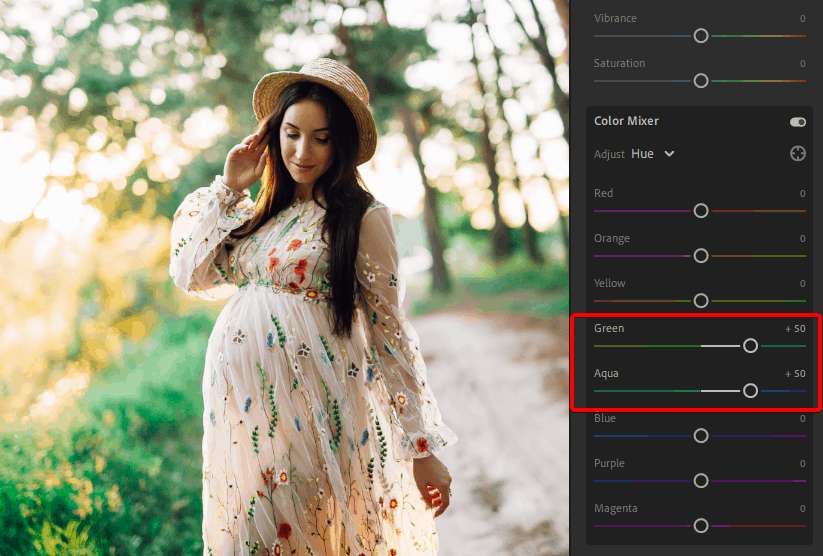Click the Magenta value 0
This screenshot has width=823, height=556.
803,508
